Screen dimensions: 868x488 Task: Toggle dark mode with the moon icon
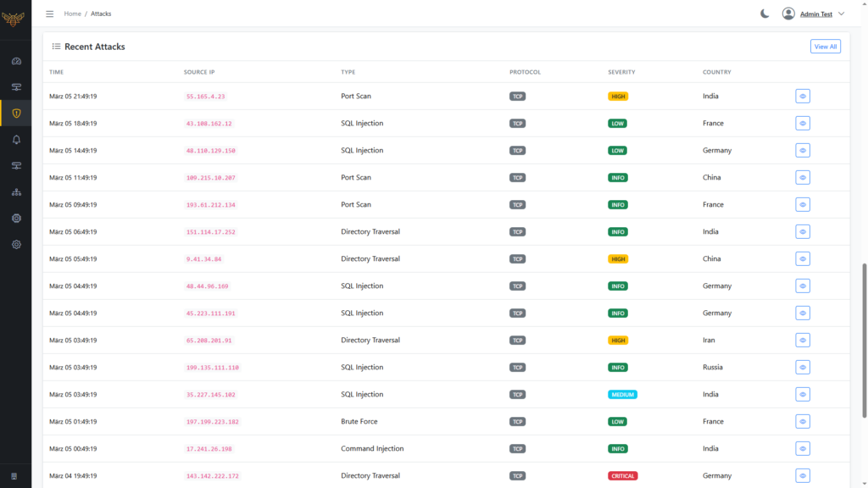tap(765, 14)
